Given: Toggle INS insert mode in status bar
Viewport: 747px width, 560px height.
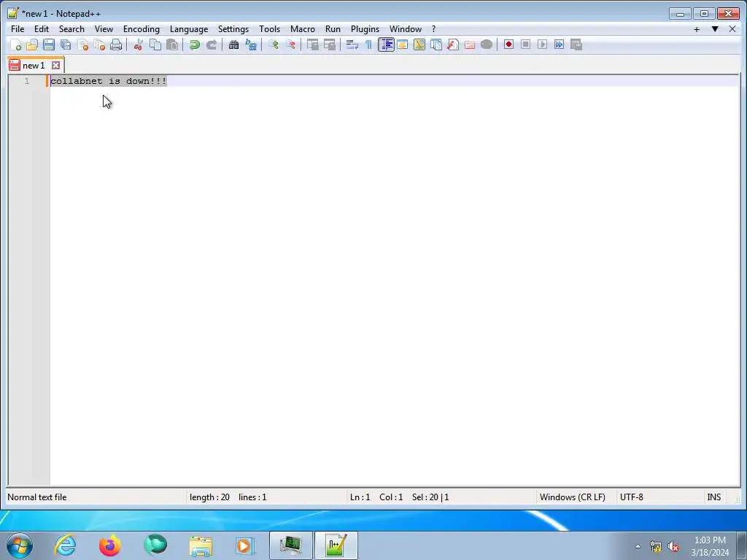Looking at the screenshot, I should click(713, 497).
